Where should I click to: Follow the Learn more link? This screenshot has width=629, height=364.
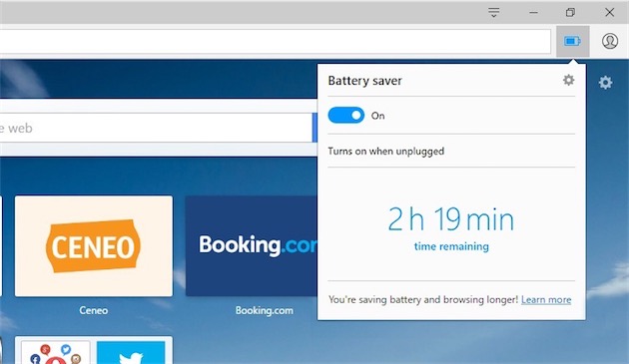point(546,299)
